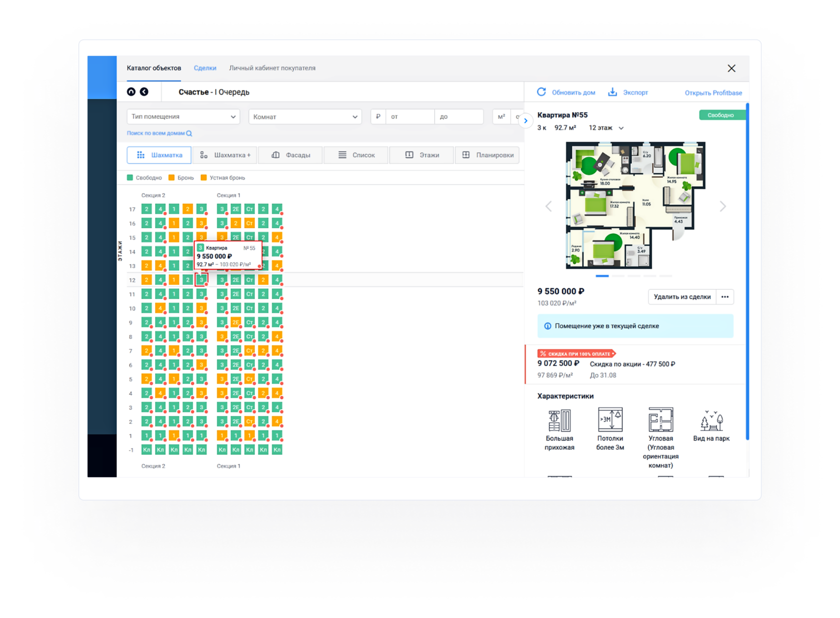Image resolution: width=840 pixels, height=618 pixels.
Task: Click Помещение уже в текущей сделке notice
Action: [635, 326]
